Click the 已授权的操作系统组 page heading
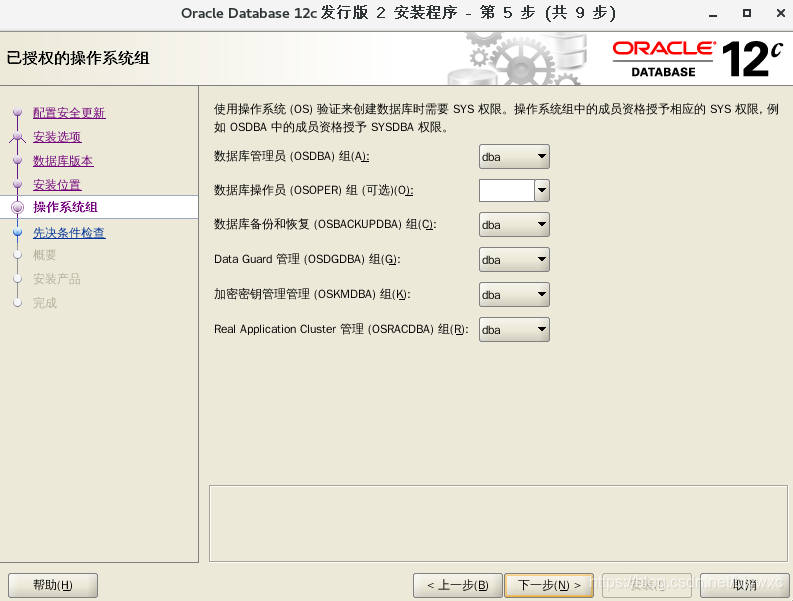Viewport: 793px width, 601px height. 78,58
